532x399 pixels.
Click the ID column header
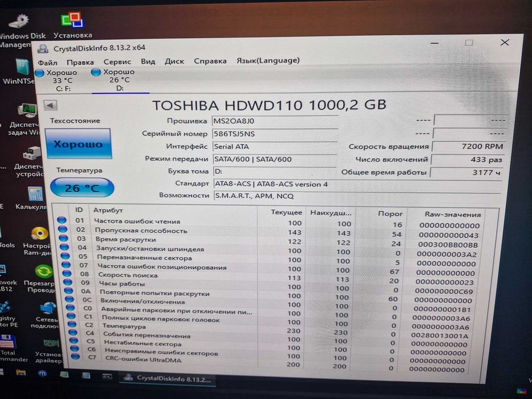[x=79, y=210]
